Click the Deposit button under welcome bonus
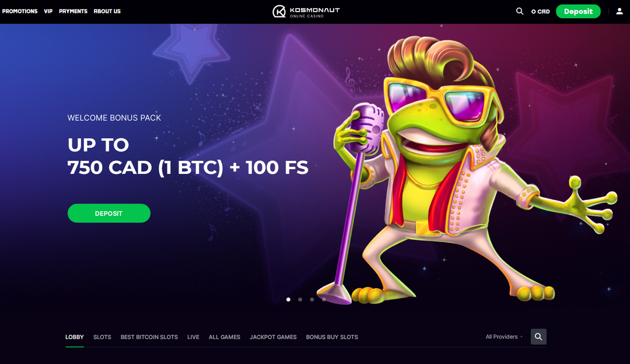This screenshot has width=630, height=364. click(109, 213)
